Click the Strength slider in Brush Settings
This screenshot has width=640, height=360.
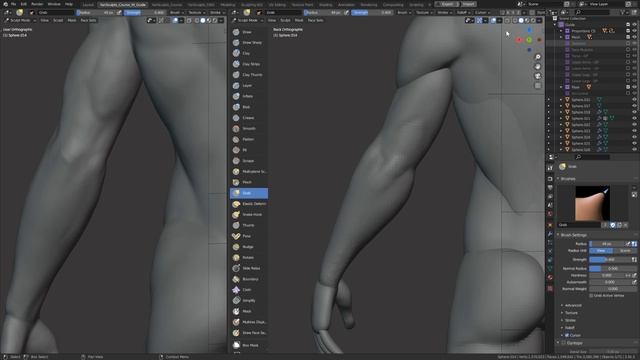pos(610,260)
